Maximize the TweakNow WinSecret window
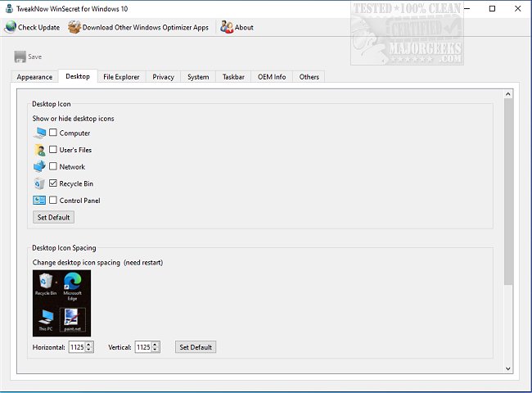The height and width of the screenshot is (393, 532). click(492, 9)
